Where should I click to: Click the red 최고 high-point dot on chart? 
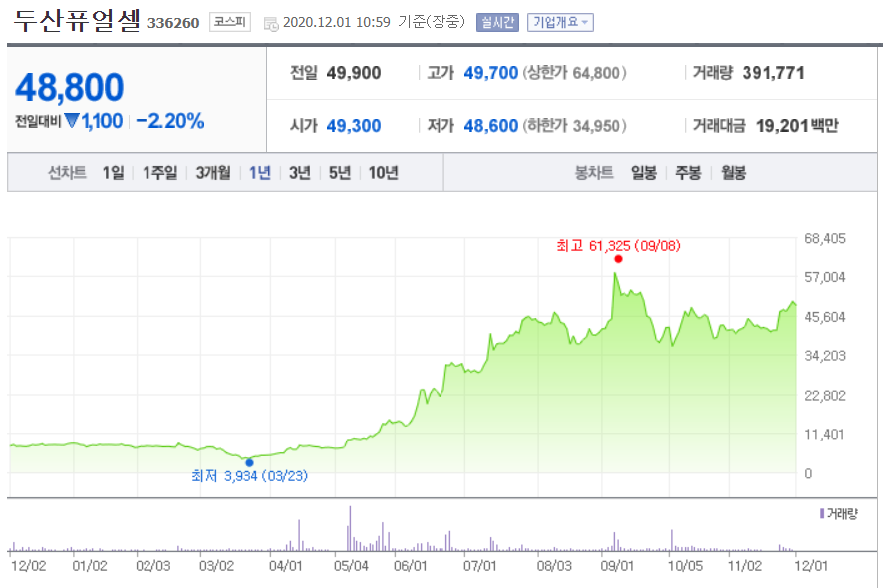(x=618, y=259)
